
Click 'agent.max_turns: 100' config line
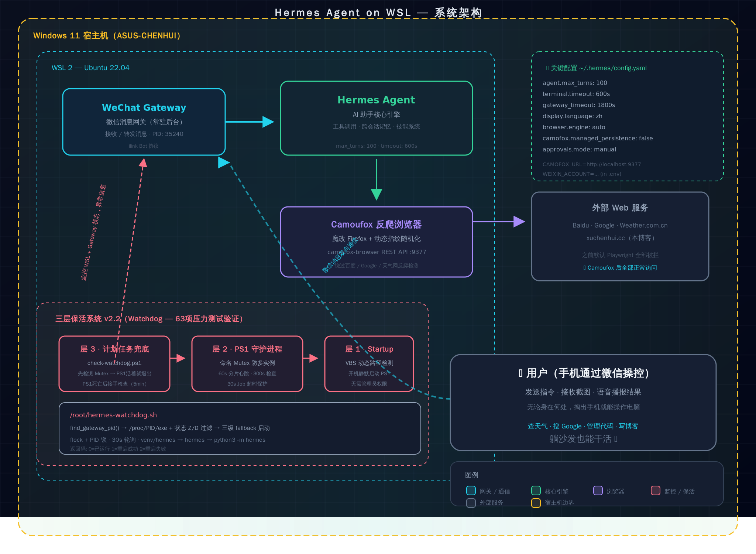[575, 83]
